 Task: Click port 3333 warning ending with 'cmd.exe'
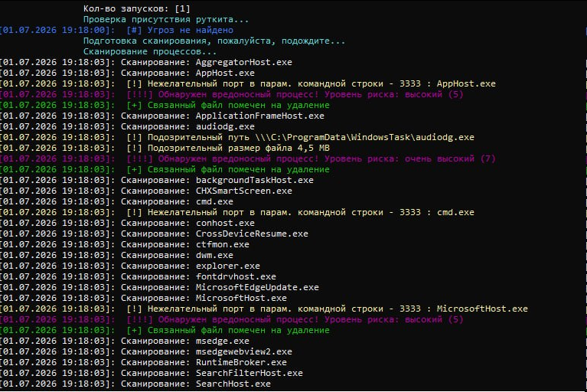click(237, 212)
